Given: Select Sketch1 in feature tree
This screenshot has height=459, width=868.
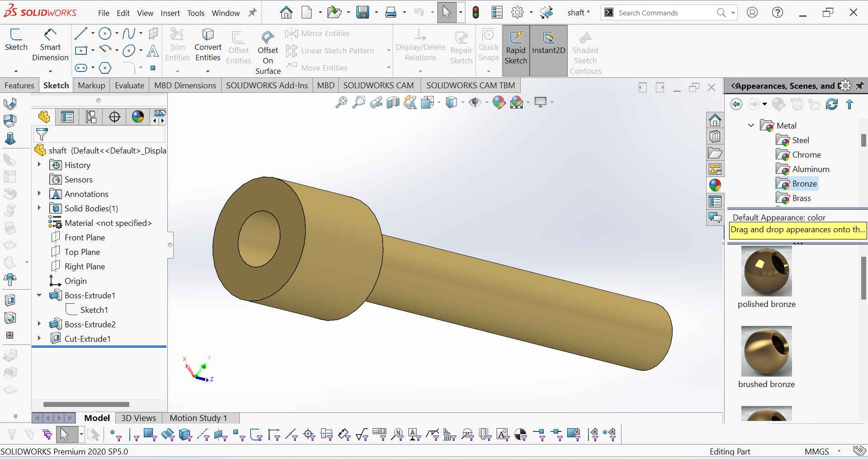Looking at the screenshot, I should coord(87,310).
